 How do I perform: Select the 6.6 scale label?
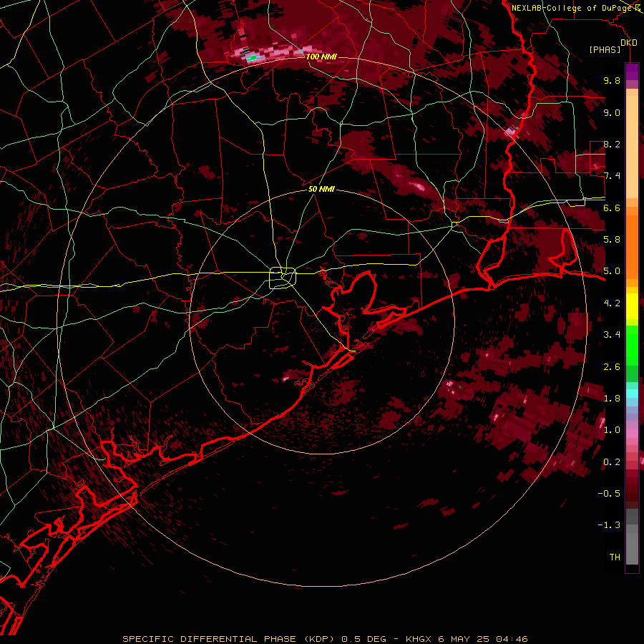pyautogui.click(x=612, y=208)
